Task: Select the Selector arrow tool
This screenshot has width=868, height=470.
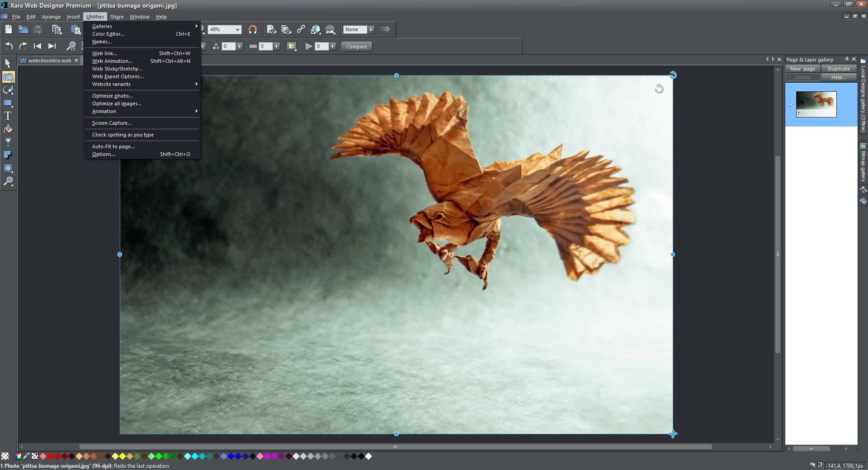Action: [8, 63]
